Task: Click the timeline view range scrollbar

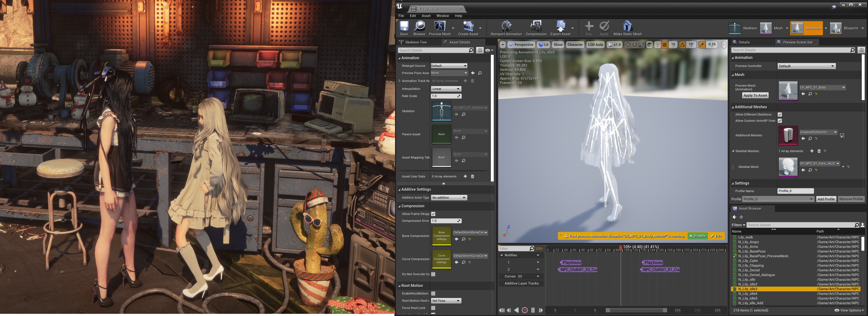Action: pyautogui.click(x=636, y=310)
